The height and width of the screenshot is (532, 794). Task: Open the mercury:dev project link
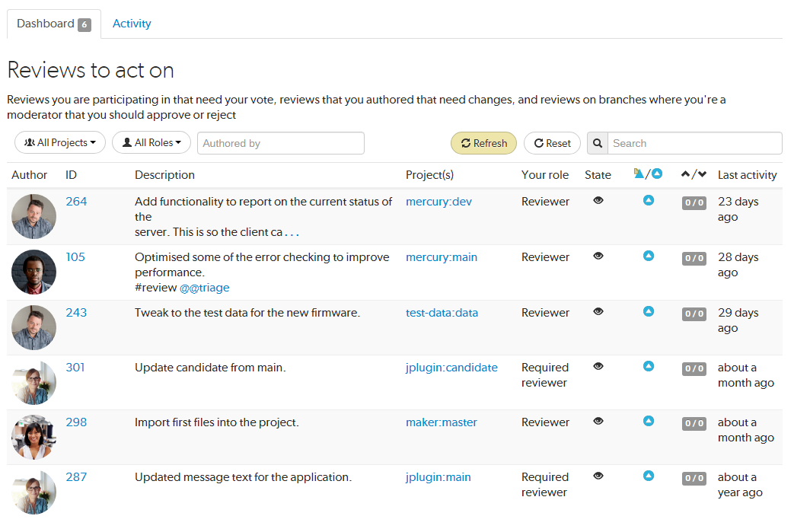point(438,202)
